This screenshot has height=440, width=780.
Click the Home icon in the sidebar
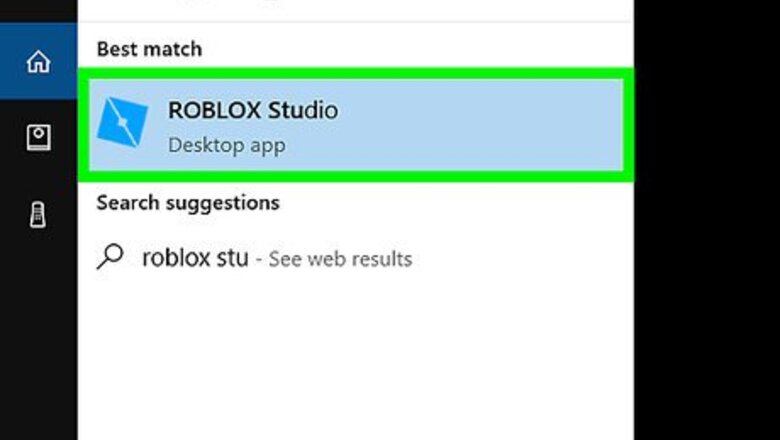[x=38, y=62]
